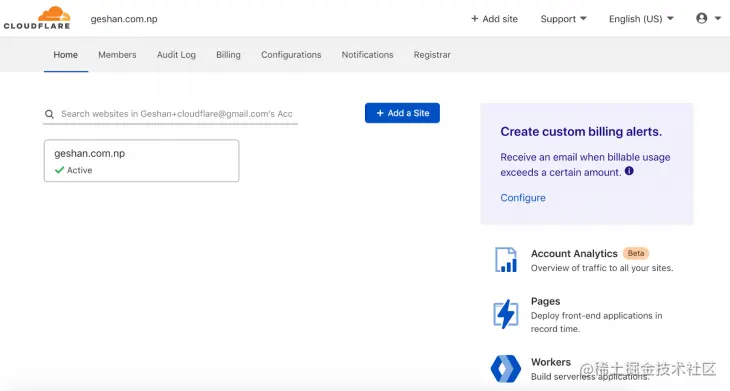This screenshot has width=730, height=391.
Task: Click the billing alert info icon
Action: click(629, 171)
